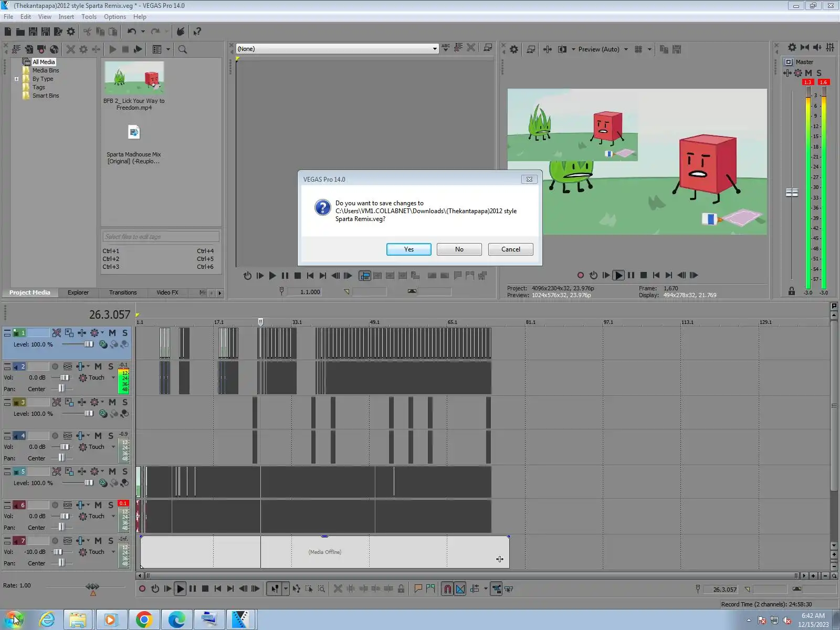Adjust track 1 Level slider

coord(88,344)
